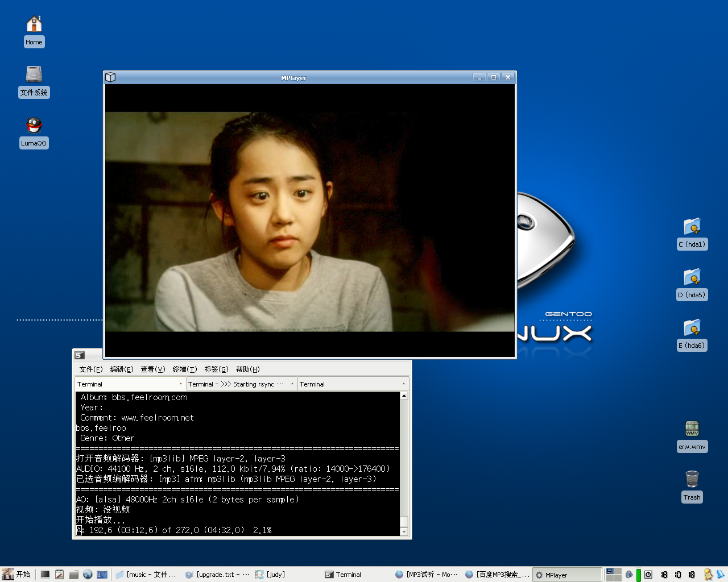728x582 pixels.
Task: Launch web browser globe taskbar icon
Action: [x=88, y=575]
